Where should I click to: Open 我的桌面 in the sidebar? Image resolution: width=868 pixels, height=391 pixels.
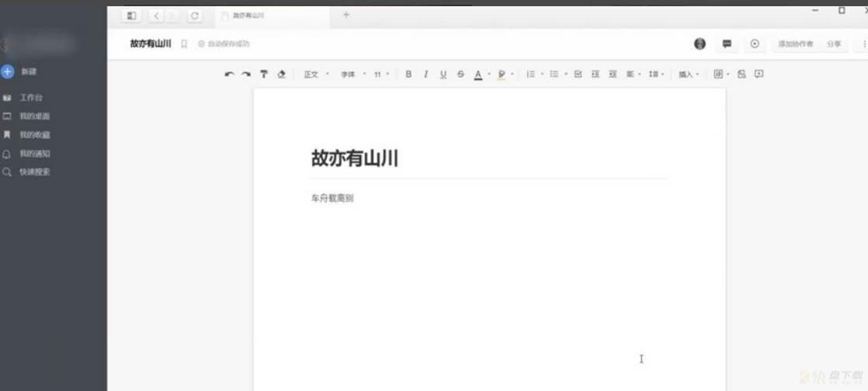tap(35, 116)
